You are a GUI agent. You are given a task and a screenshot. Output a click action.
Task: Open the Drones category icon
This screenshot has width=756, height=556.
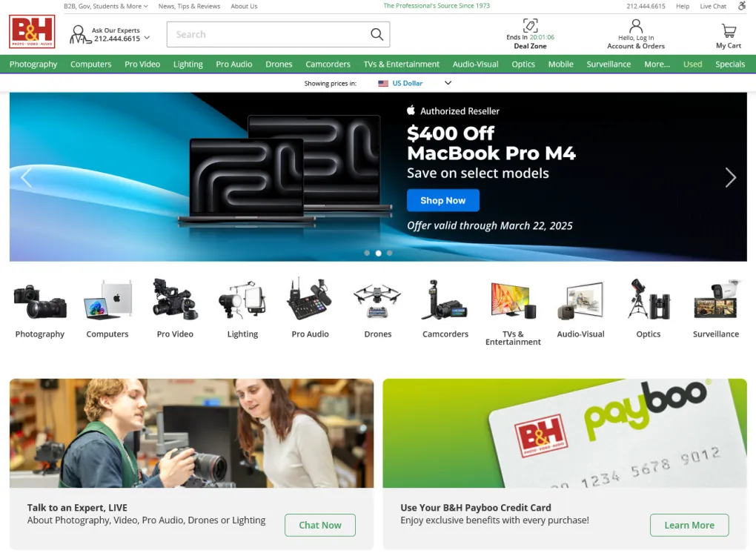[x=377, y=300]
